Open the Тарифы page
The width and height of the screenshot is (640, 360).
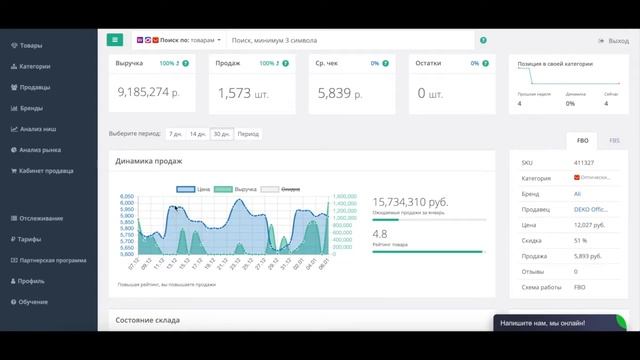[x=26, y=239]
